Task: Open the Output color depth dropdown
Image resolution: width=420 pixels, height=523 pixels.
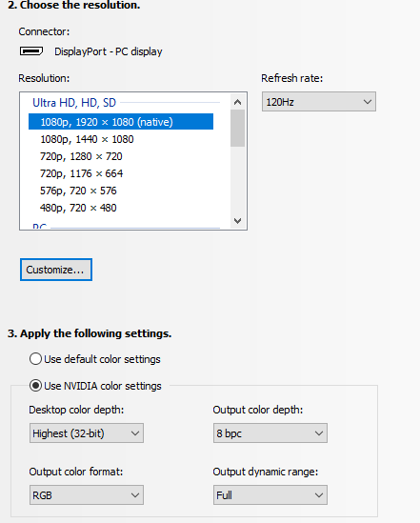Action: click(x=270, y=433)
